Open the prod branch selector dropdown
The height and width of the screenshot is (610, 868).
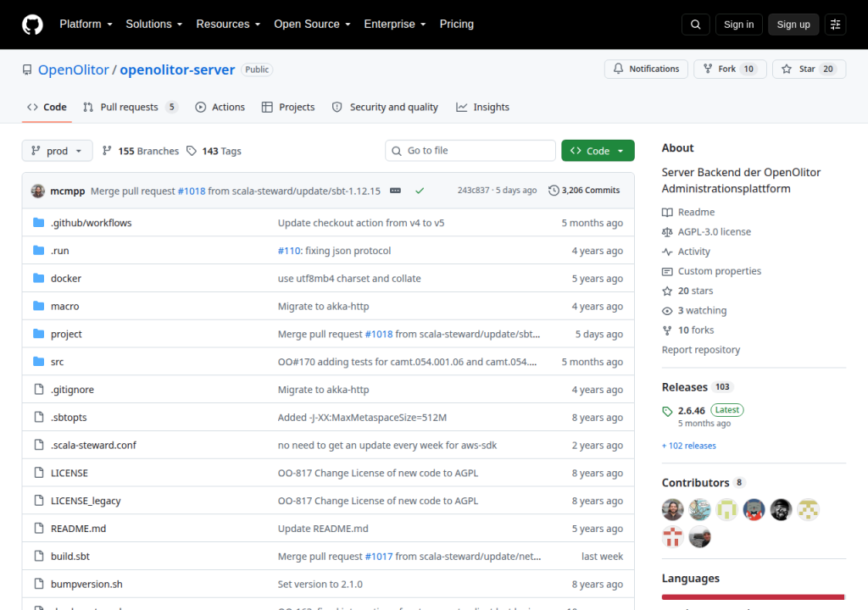pos(57,151)
